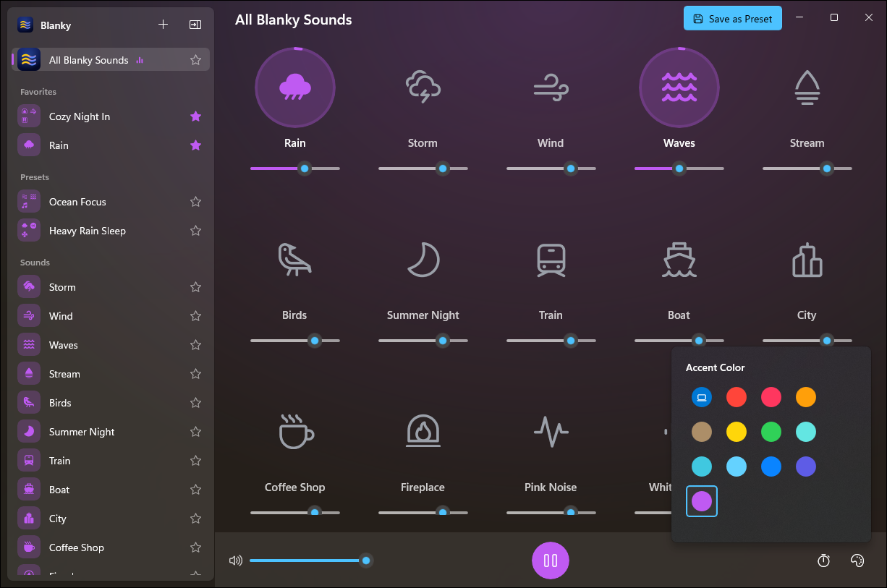Viewport: 887px width, 588px height.
Task: Star the Ocean Focus preset
Action: 195,202
